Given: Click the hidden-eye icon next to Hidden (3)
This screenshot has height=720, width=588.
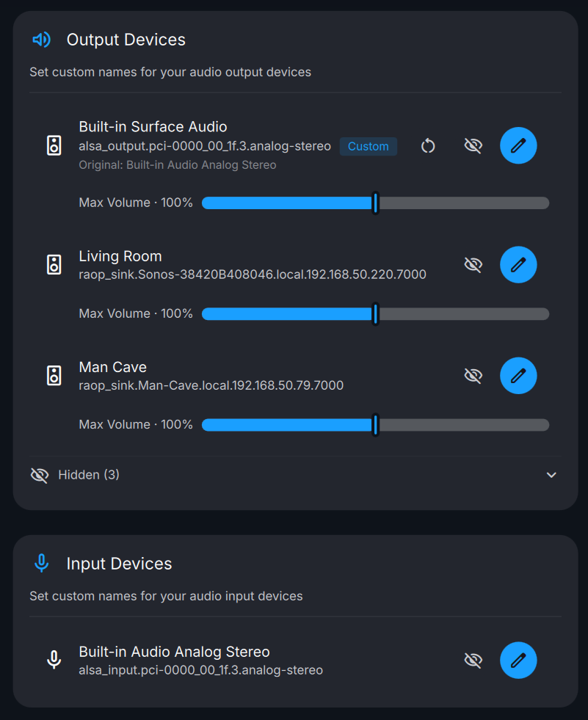Looking at the screenshot, I should click(40, 475).
